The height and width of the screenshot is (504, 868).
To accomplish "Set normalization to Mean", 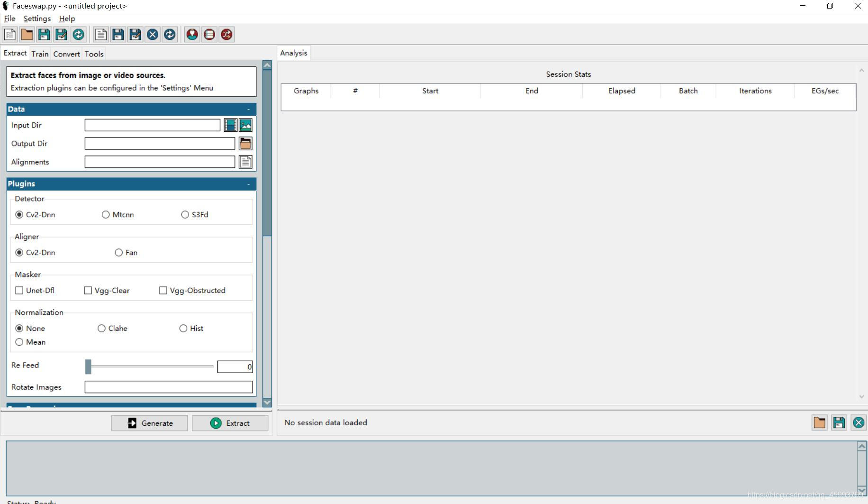I will [31, 342].
